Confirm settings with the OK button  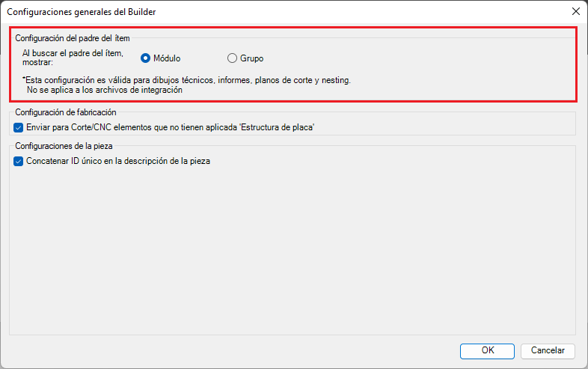487,350
